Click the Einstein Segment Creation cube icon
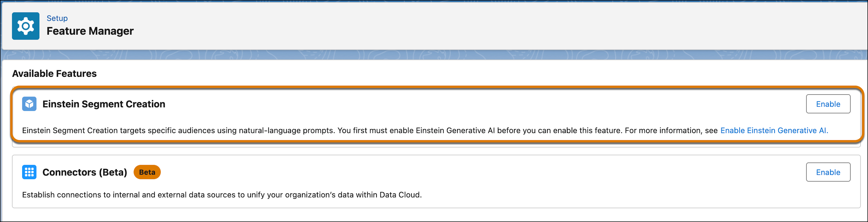Screen dimensions: 868x222 tap(29, 104)
